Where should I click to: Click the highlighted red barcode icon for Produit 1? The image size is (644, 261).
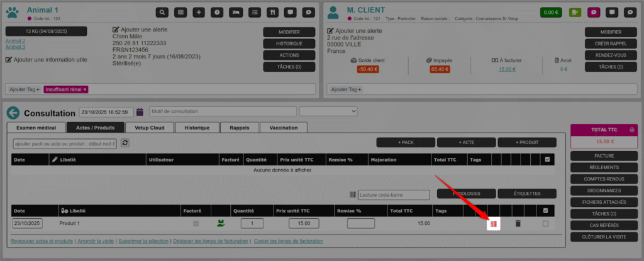coord(494,223)
